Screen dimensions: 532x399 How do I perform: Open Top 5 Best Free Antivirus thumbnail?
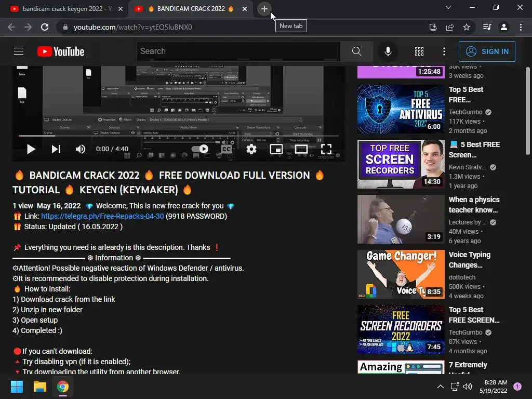(401, 109)
